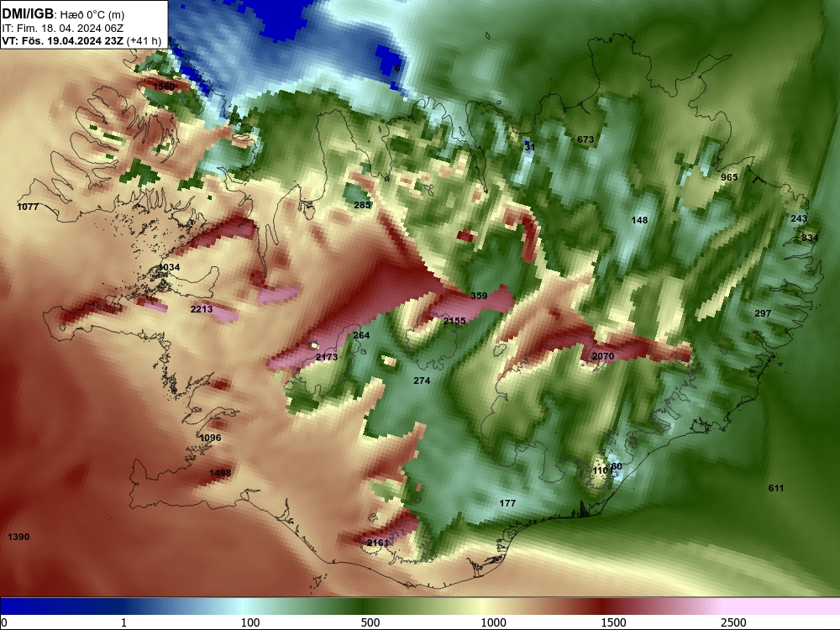The image size is (840, 630).
Task: Click the value 2155 on the map
Action: [x=454, y=321]
